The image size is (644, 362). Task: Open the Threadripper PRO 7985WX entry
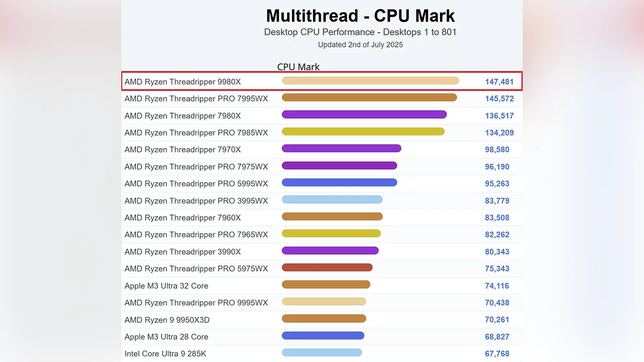click(x=196, y=132)
